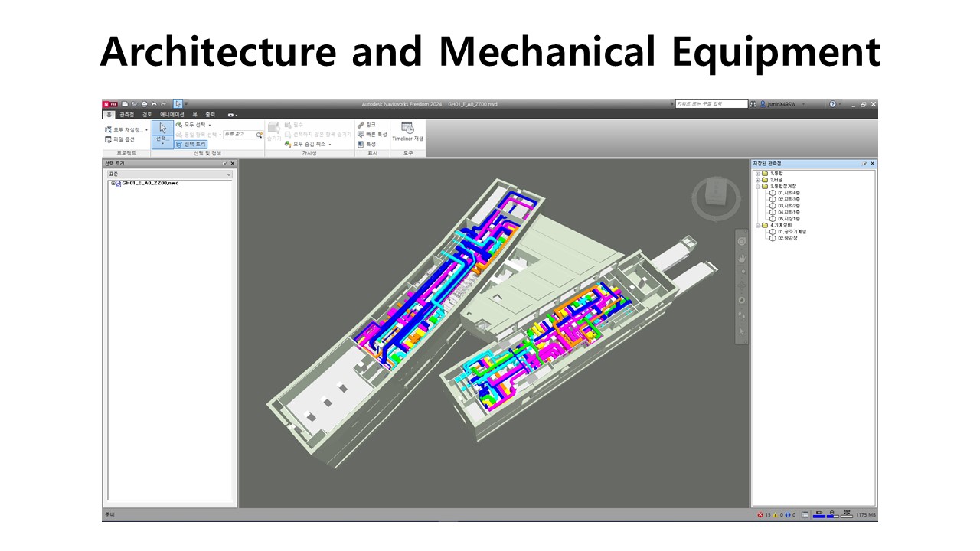Click the ViewCube in the 3D view

(x=715, y=193)
